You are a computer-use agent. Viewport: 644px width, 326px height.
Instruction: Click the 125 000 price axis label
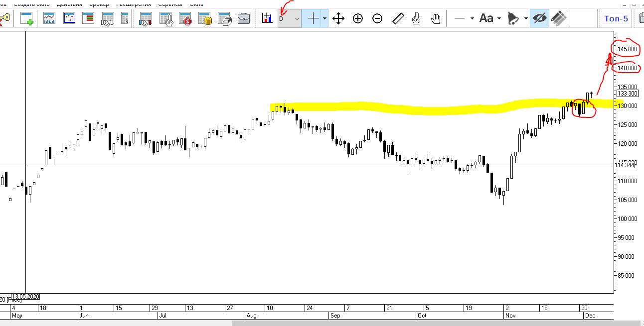[628, 124]
